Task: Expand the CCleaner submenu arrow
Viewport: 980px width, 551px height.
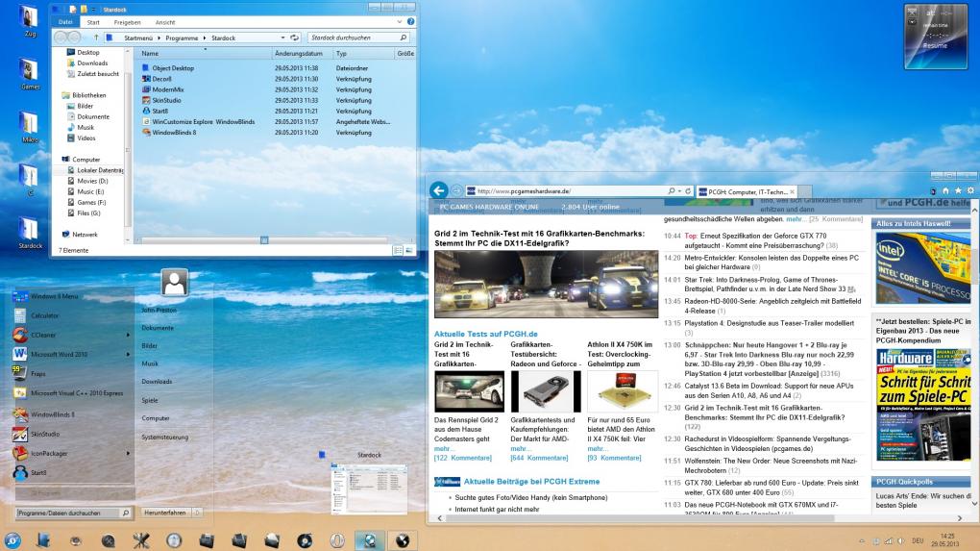Action: pos(128,336)
